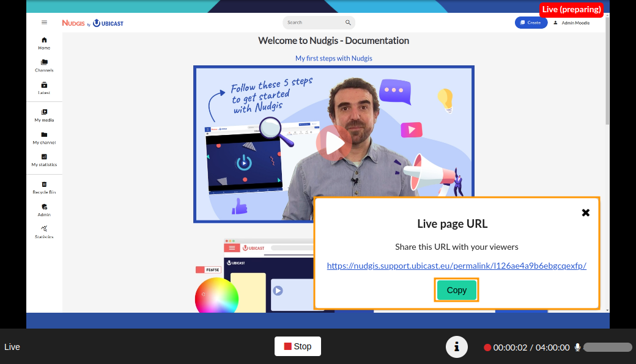Copy the live page URL

457,290
